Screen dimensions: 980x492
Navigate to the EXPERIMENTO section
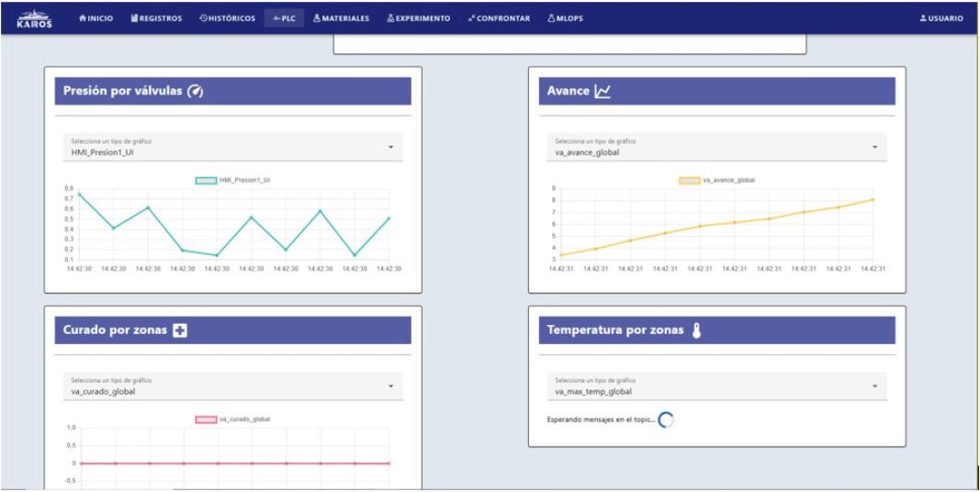(418, 18)
